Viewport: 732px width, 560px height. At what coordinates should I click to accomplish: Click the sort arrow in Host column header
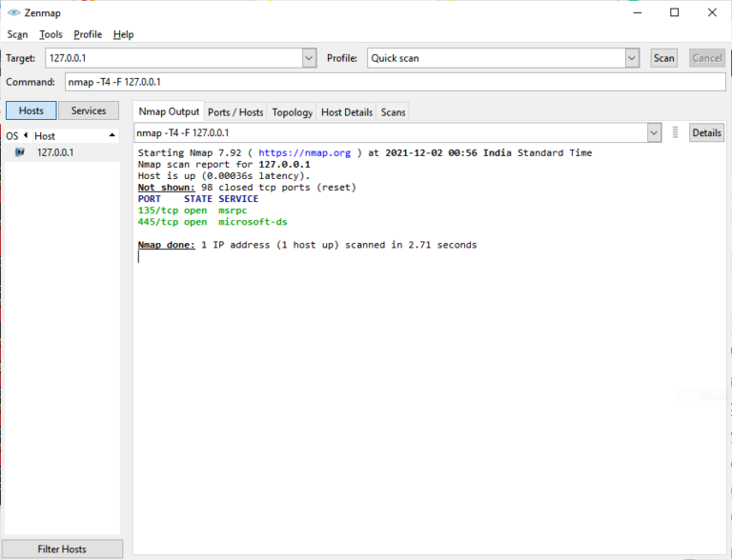112,135
